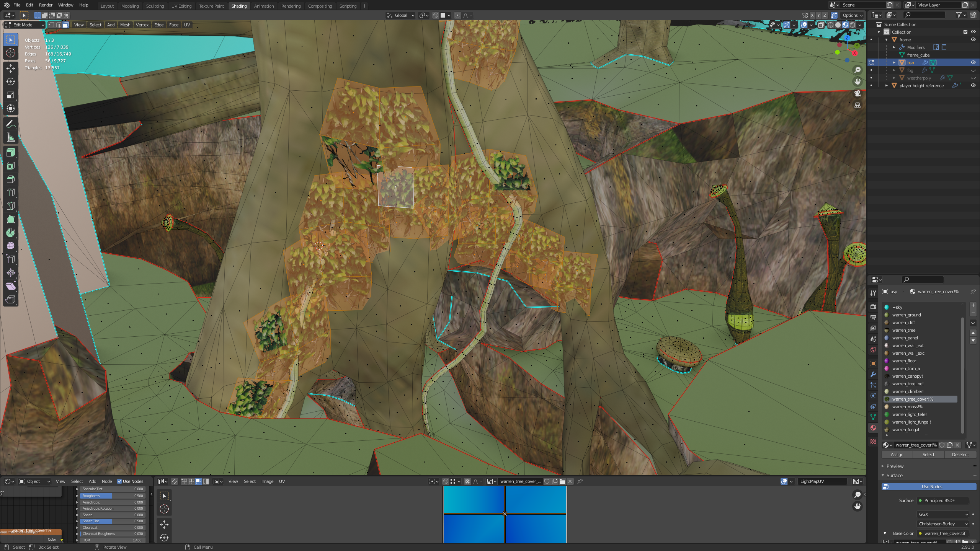
Task: Open the Material properties tab
Action: pos(873,428)
